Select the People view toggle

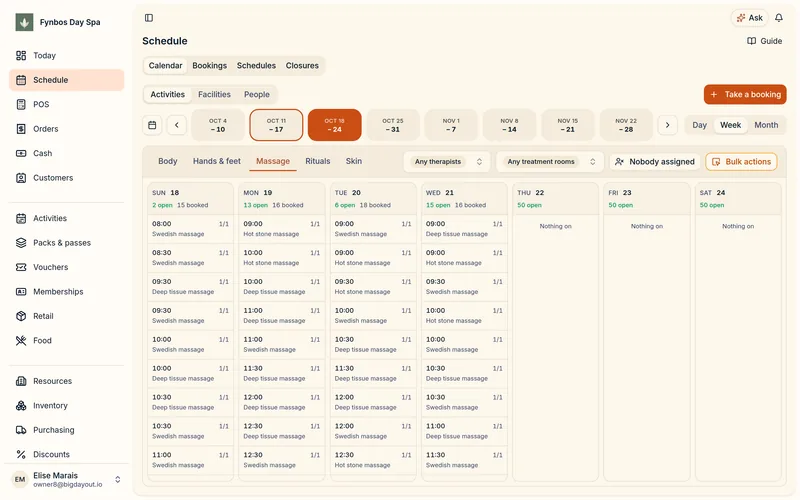click(x=257, y=94)
